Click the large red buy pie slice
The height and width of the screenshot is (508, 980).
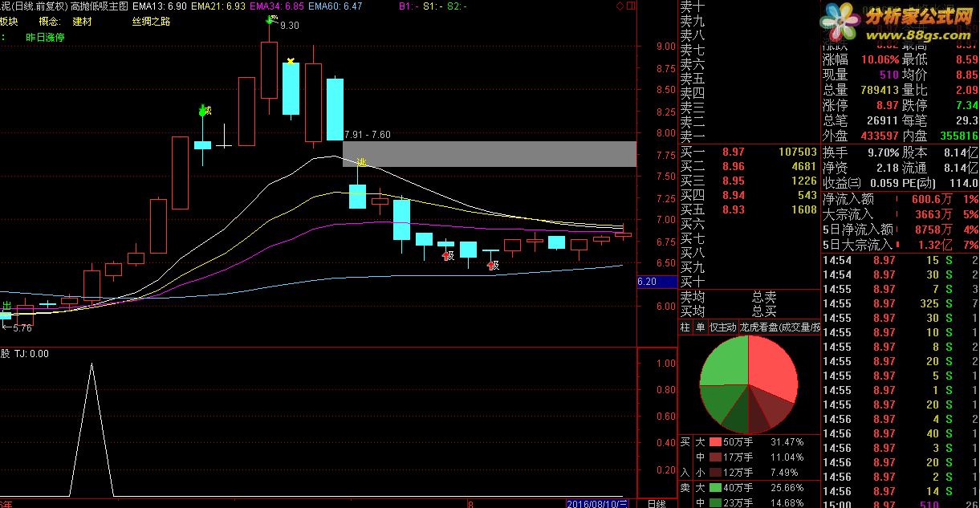pos(772,369)
